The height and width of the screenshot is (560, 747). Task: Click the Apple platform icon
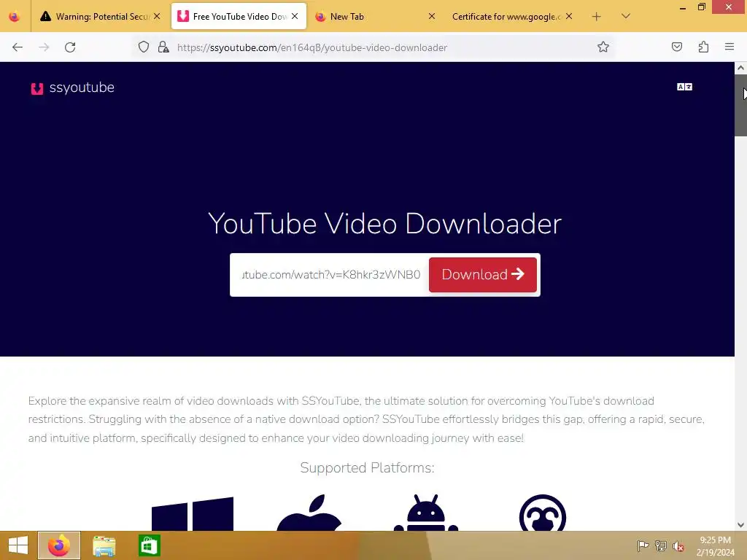(x=309, y=513)
